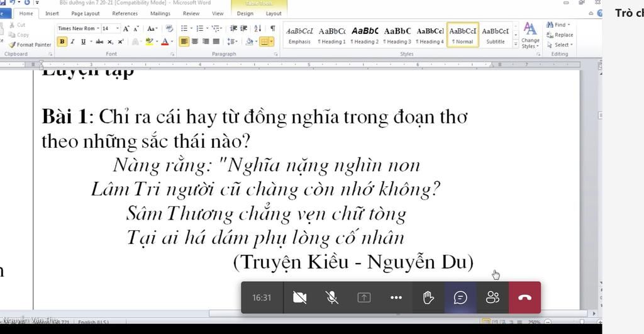
Task: Cut the selection
Action: pos(18,25)
